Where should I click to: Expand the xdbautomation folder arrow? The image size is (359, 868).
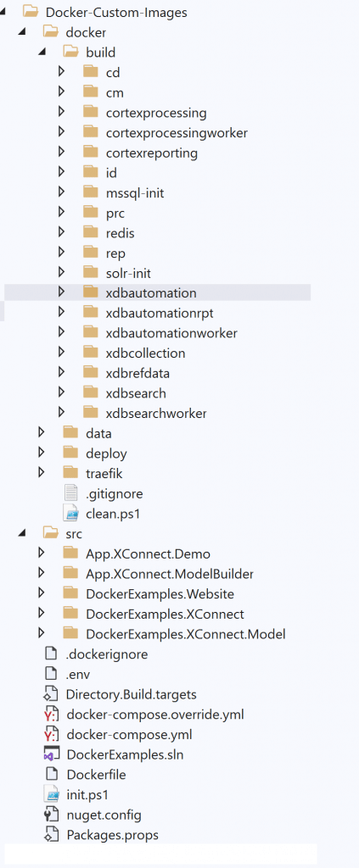coord(61,292)
